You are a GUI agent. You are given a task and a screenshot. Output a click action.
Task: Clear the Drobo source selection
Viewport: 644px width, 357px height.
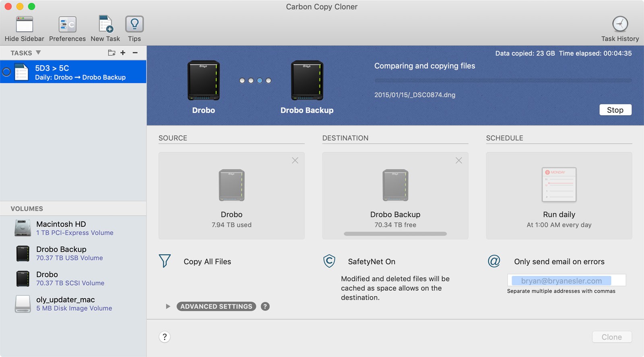point(295,160)
